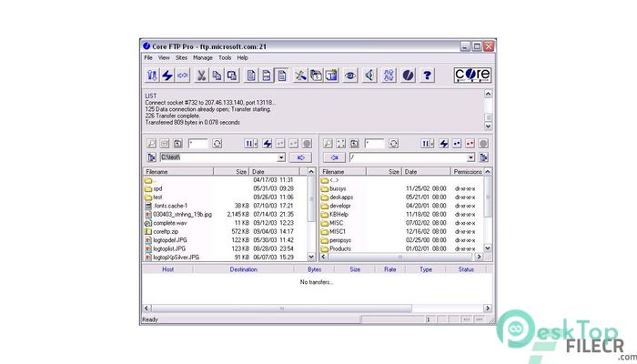Open the Sites menu
Screen dimensions: 637x364
coord(181,57)
